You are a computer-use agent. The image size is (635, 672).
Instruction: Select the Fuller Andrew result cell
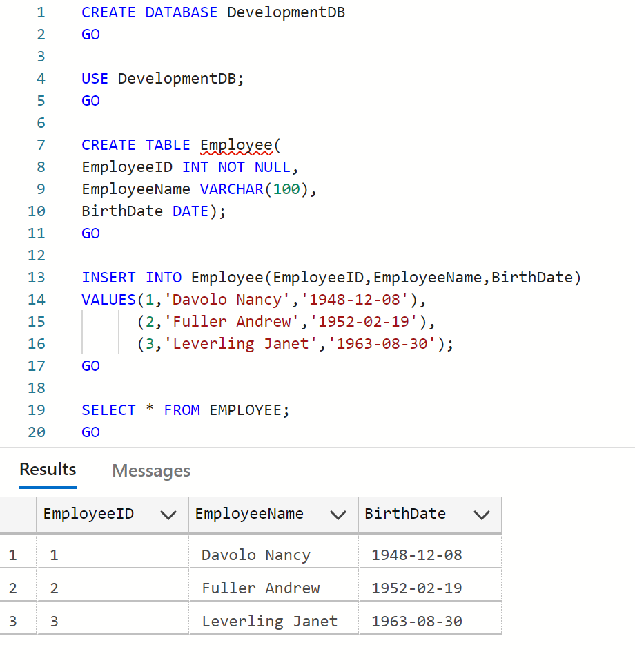[261, 588]
